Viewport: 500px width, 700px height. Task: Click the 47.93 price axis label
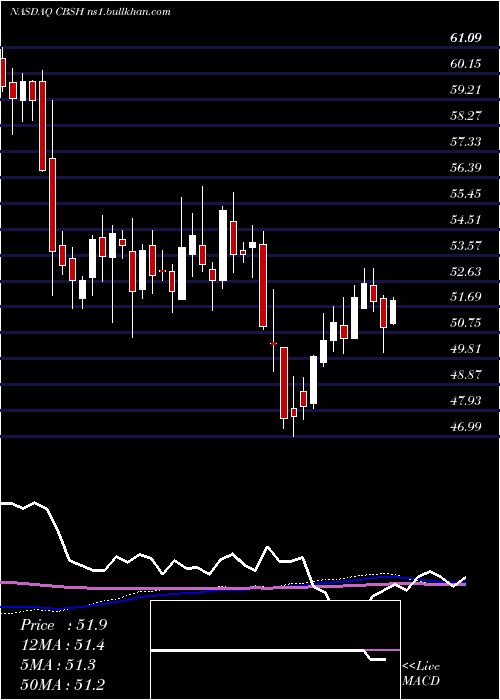click(x=466, y=400)
